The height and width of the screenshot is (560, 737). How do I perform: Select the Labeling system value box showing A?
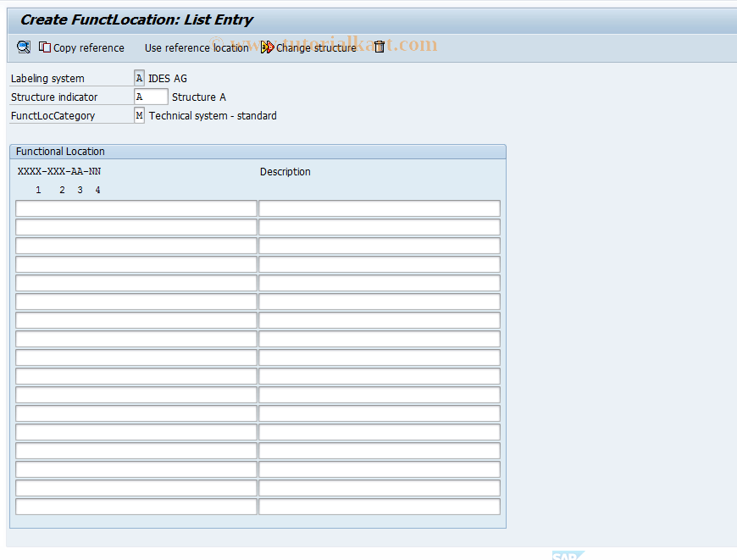coord(138,77)
